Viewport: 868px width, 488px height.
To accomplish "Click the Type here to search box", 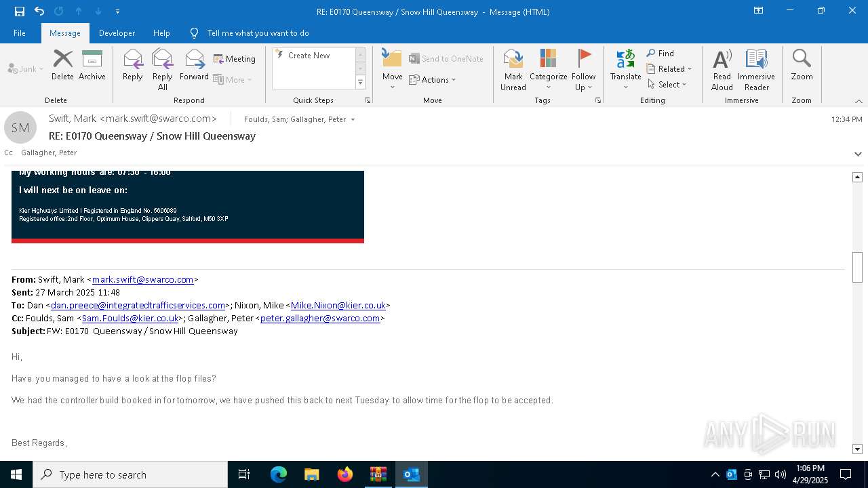I will 130,474.
